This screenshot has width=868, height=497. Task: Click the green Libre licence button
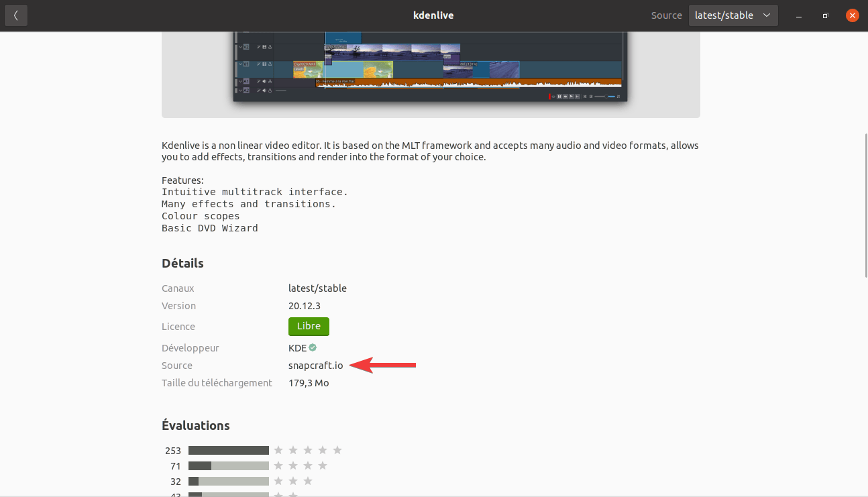pos(309,327)
